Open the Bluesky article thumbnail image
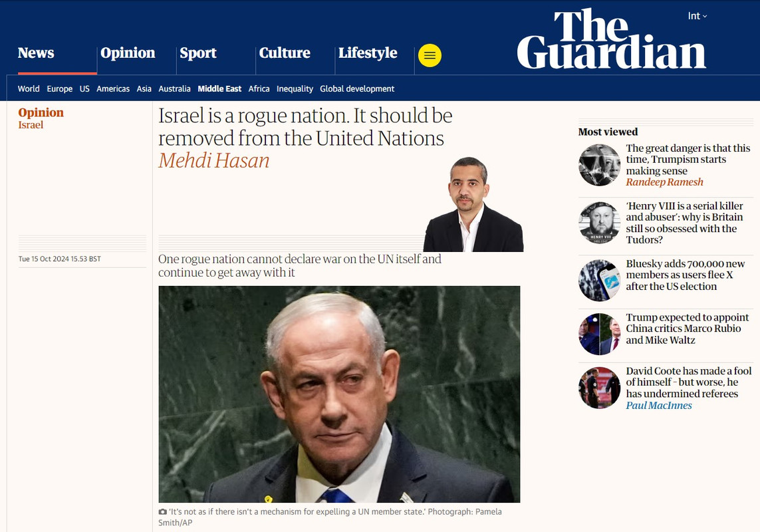 tap(599, 281)
